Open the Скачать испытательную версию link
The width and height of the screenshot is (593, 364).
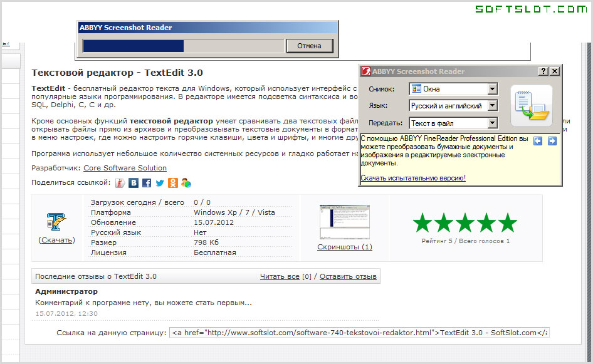pos(413,178)
